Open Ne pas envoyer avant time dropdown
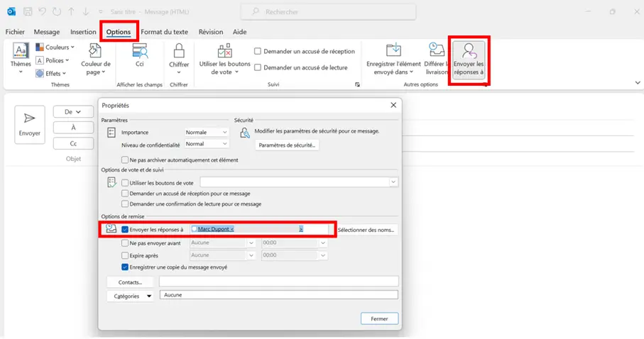 [323, 243]
